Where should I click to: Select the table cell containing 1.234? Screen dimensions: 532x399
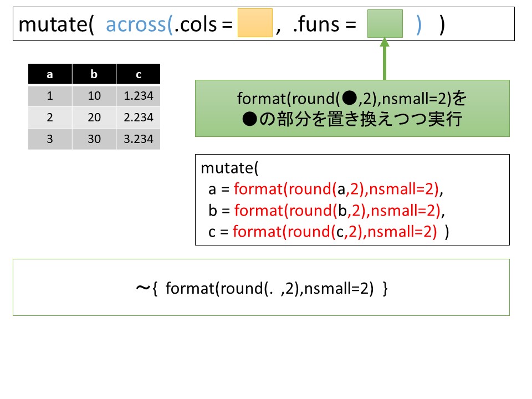[x=138, y=96]
